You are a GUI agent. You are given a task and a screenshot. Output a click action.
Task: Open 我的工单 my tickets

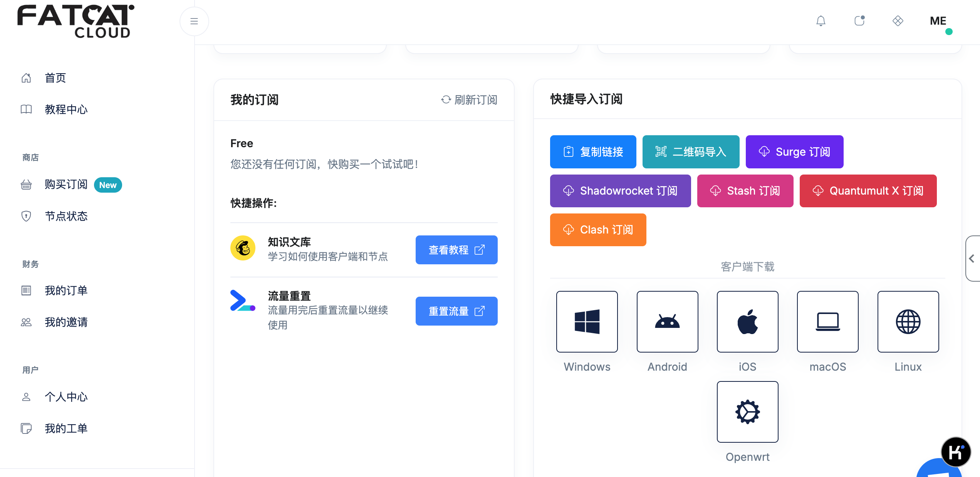(66, 428)
